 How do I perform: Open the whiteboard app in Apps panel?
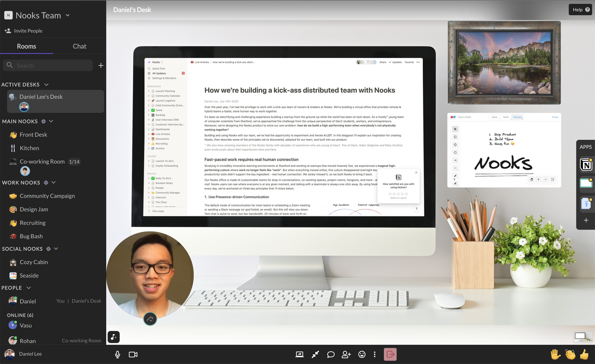(586, 183)
